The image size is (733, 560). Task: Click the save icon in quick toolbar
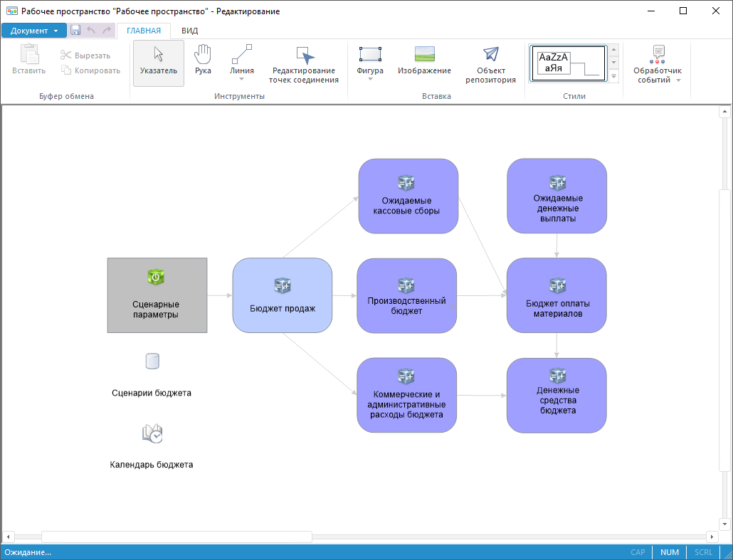click(x=75, y=31)
